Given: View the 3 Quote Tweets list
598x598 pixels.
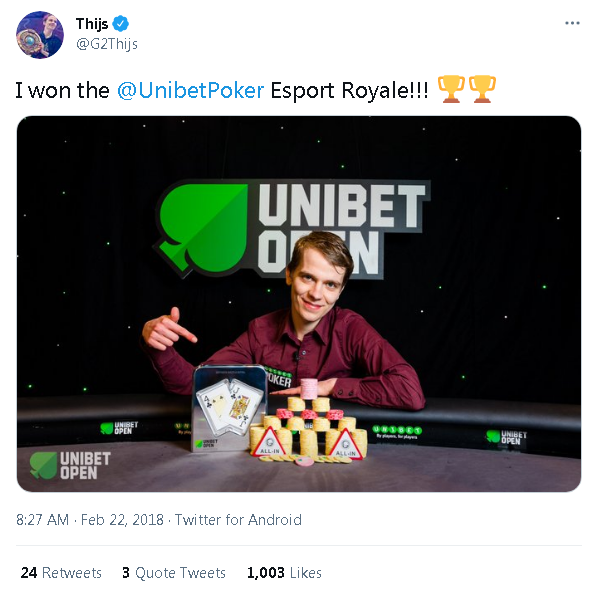Looking at the screenshot, I should pyautogui.click(x=174, y=572).
